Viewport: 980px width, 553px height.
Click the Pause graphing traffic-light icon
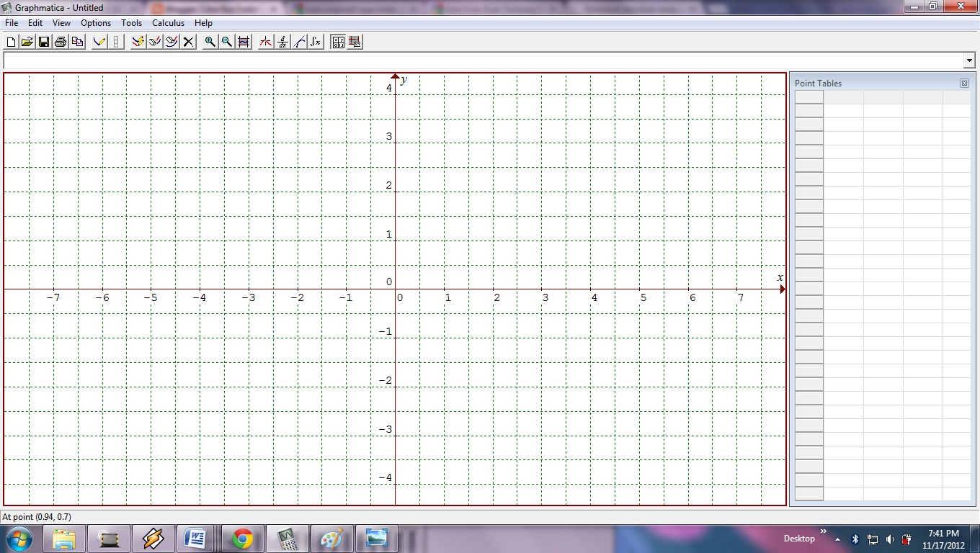(x=116, y=42)
